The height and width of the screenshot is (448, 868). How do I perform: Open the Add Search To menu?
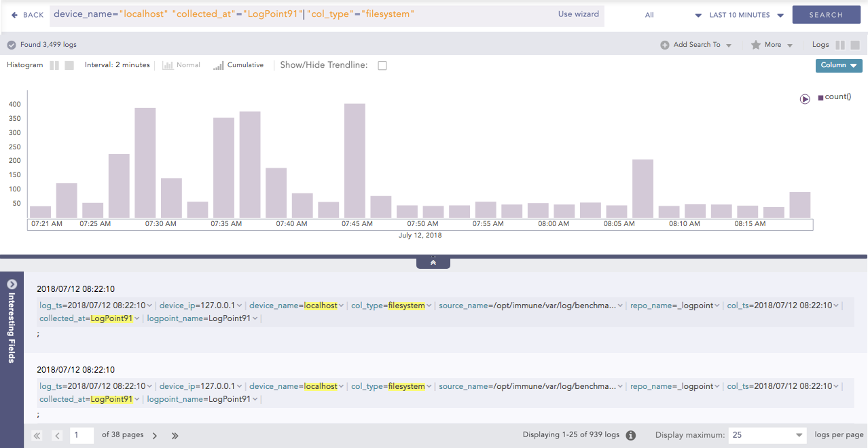[x=696, y=45]
